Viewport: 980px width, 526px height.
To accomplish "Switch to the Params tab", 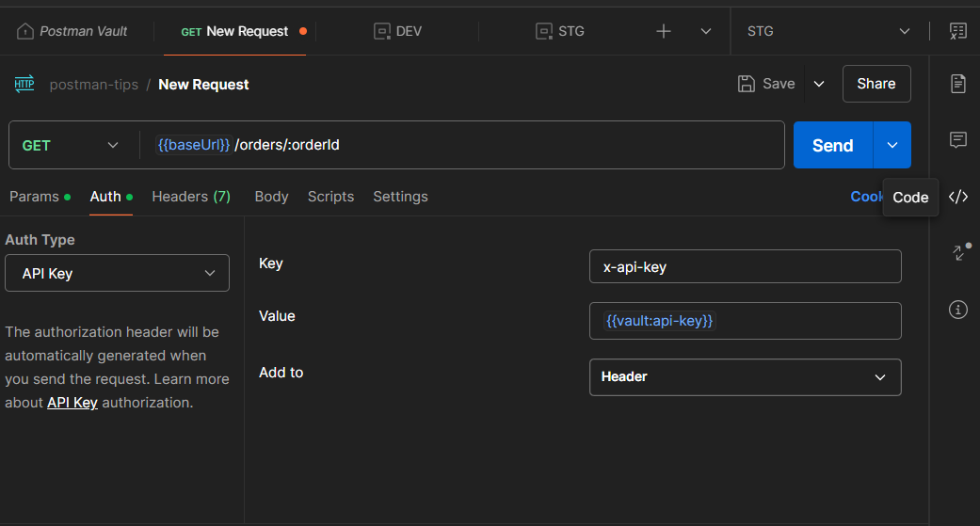I will [x=40, y=197].
